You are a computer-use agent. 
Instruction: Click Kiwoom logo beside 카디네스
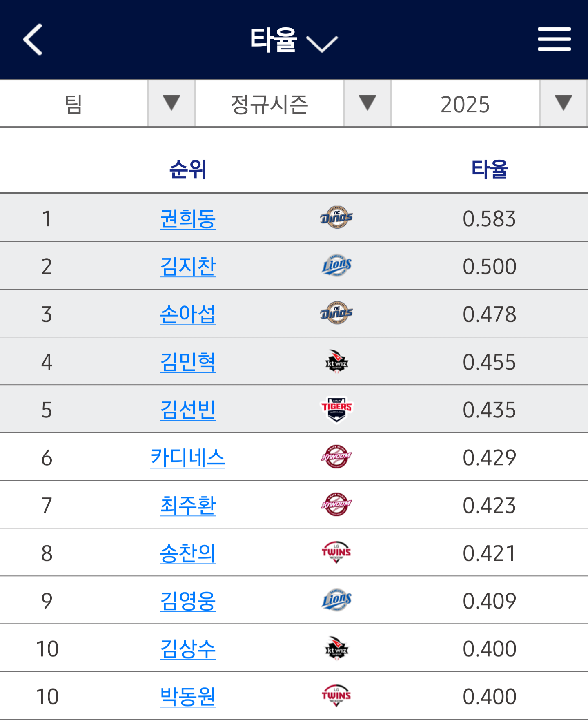tap(336, 457)
